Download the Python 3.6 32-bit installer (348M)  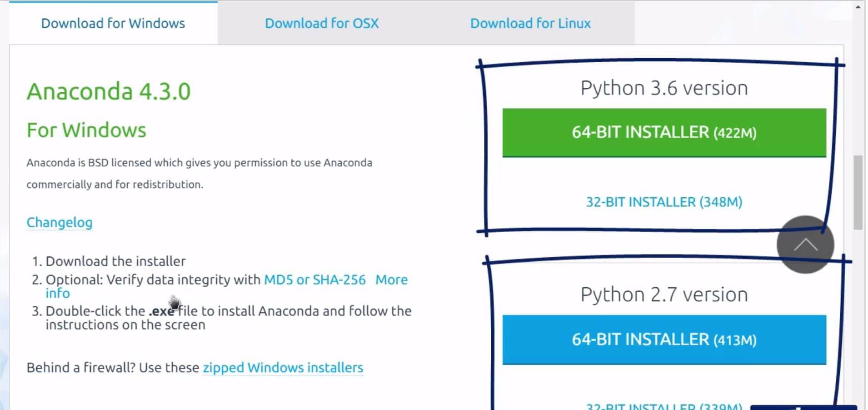pyautogui.click(x=663, y=202)
